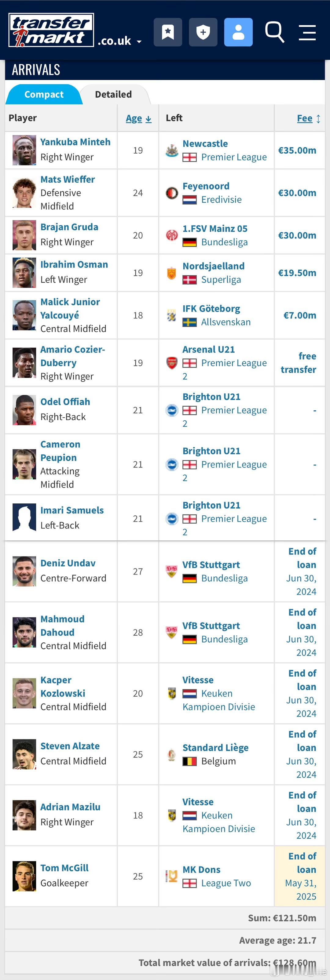Open the hamburger menu icon
The height and width of the screenshot is (980, 330).
307,32
